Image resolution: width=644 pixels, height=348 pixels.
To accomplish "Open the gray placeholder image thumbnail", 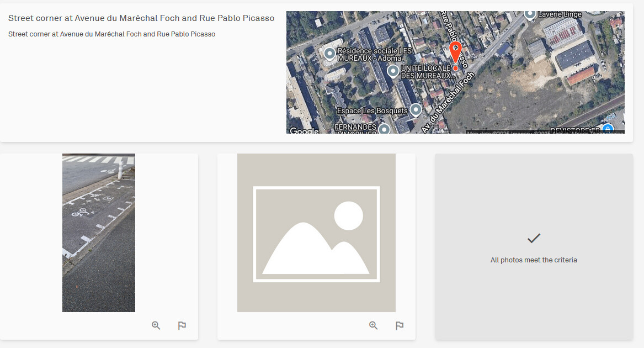I will point(316,233).
